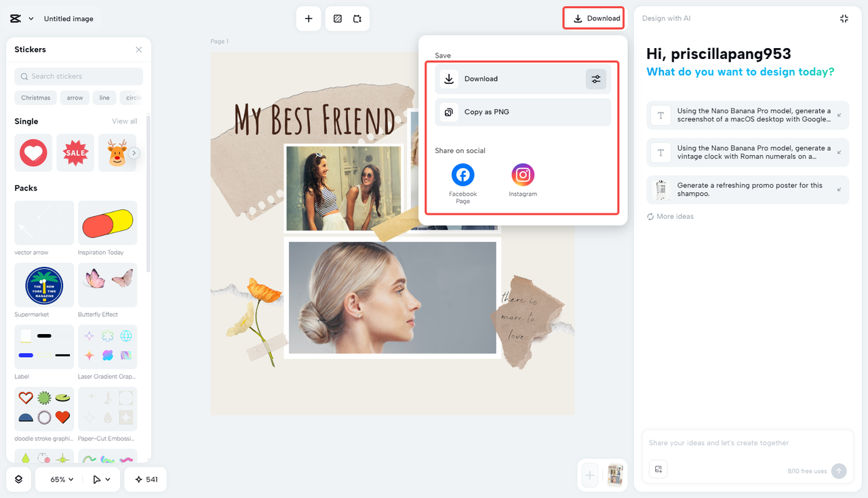
Task: Click the image upload icon in AI chat
Action: [x=658, y=469]
